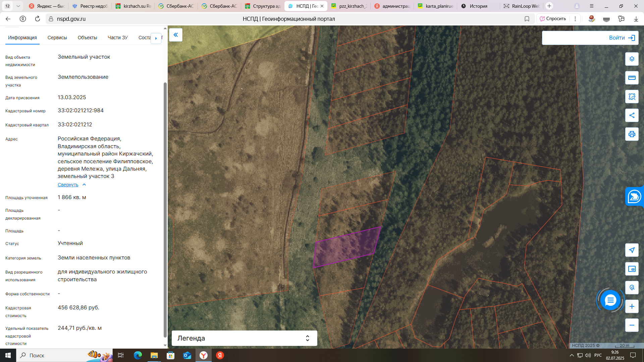Viewport: 644px width, 362px height.
Task: Activate the area search selection tool
Action: [632, 97]
